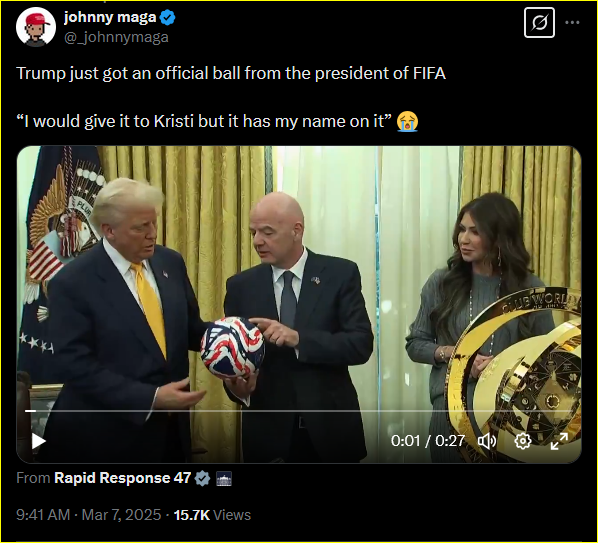Open the 9:41 AM · Mar 7, 2025 timestamp
The image size is (598, 543).
pyautogui.click(x=88, y=515)
